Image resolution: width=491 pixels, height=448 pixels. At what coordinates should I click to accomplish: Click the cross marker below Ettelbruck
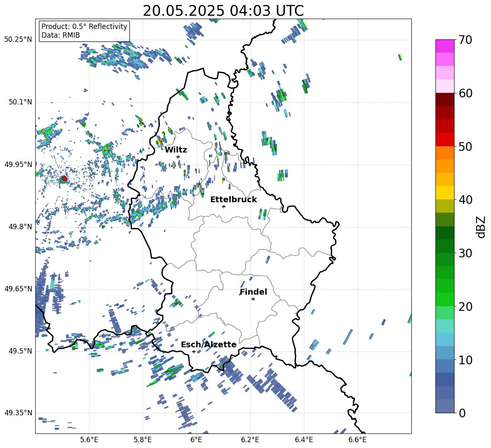[224, 206]
